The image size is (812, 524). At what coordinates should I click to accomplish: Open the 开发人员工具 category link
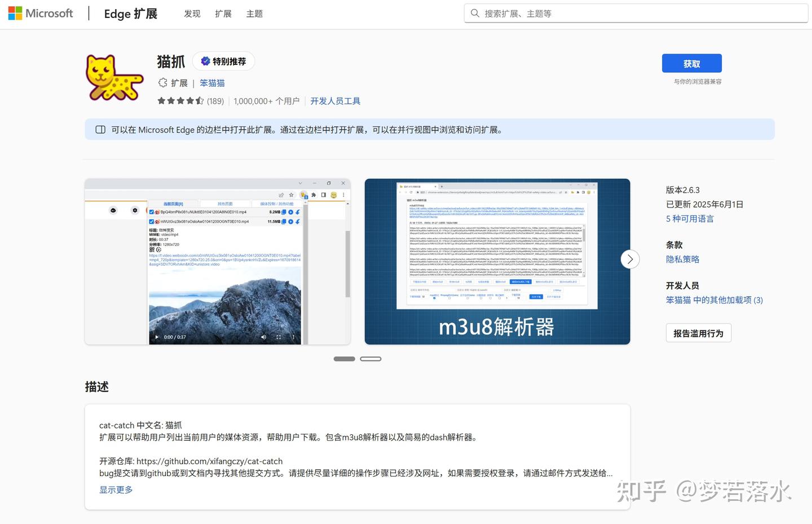tap(336, 101)
